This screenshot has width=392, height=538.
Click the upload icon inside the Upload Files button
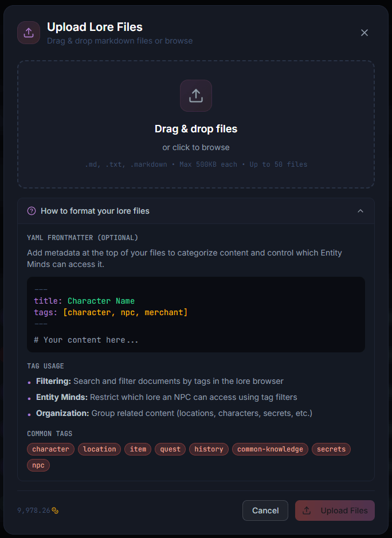[307, 510]
